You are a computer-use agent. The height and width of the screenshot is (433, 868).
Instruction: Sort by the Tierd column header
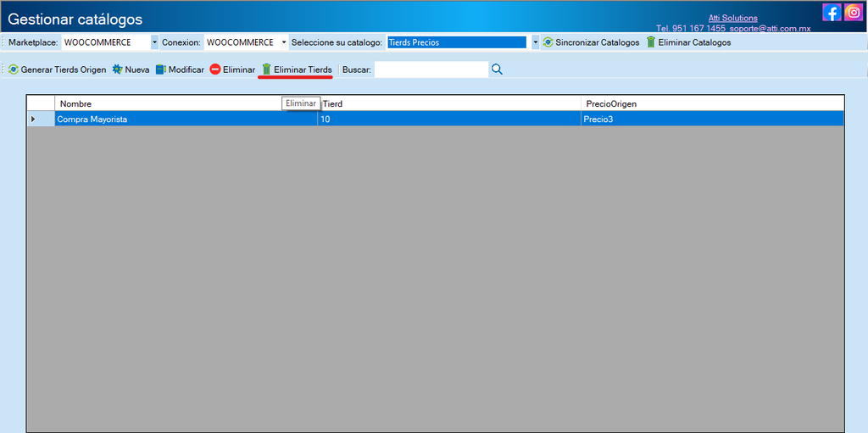point(449,103)
